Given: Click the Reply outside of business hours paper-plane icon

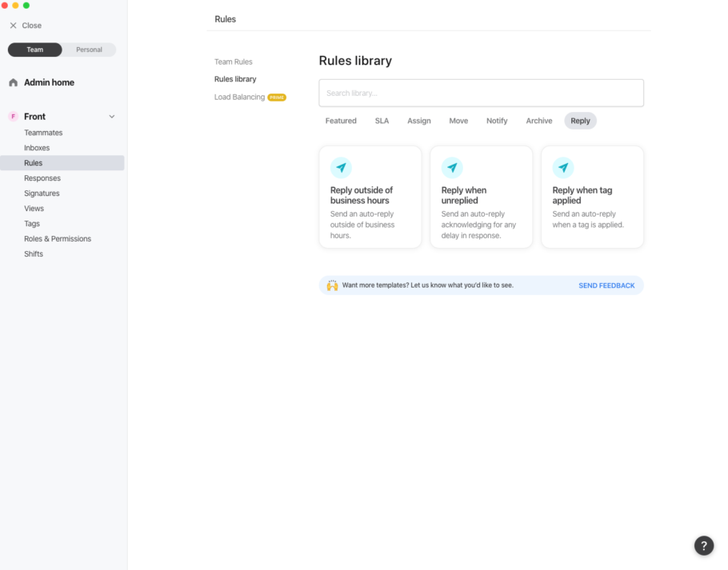Looking at the screenshot, I should point(341,167).
